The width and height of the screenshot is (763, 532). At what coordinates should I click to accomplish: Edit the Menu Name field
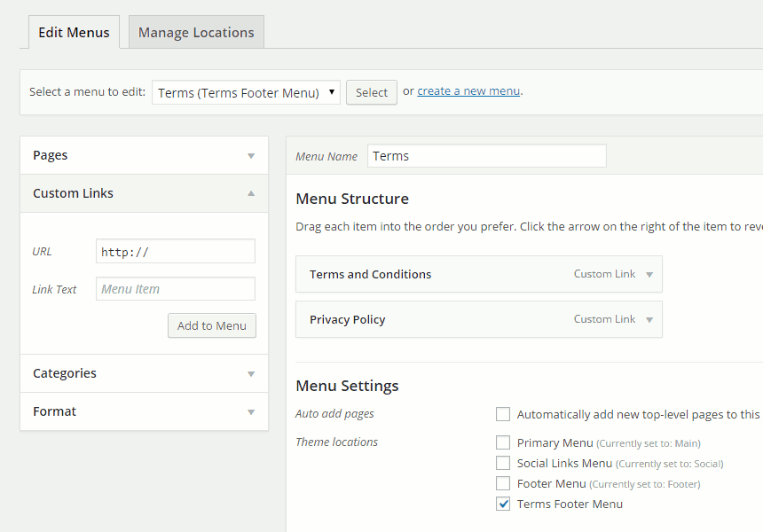486,156
